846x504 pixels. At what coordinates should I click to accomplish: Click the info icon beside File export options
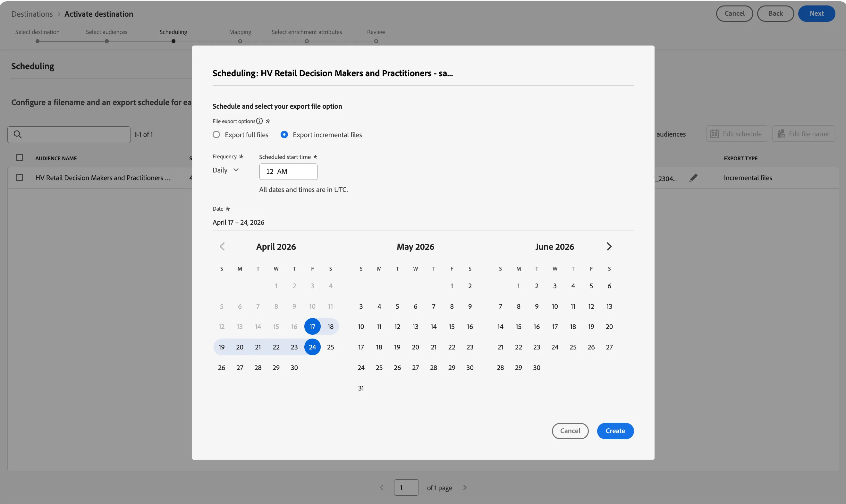(x=259, y=121)
